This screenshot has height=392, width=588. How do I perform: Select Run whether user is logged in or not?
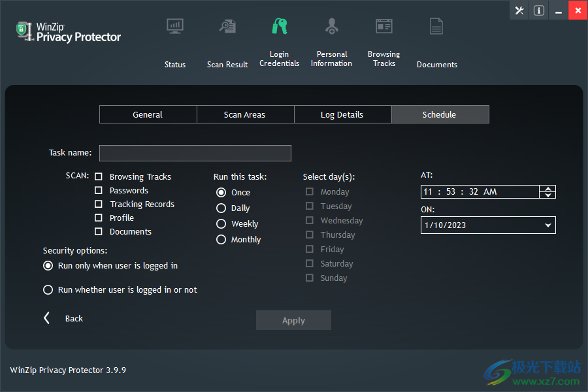[48, 289]
